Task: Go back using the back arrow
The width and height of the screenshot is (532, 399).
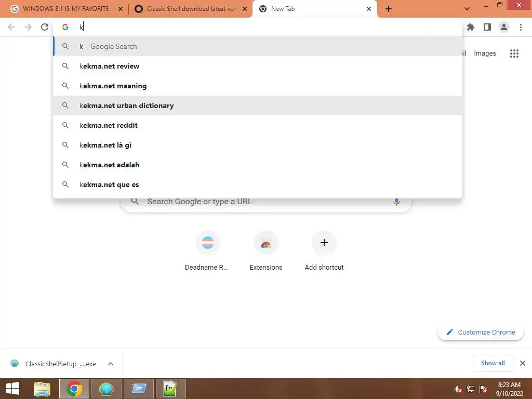Action: pos(11,27)
